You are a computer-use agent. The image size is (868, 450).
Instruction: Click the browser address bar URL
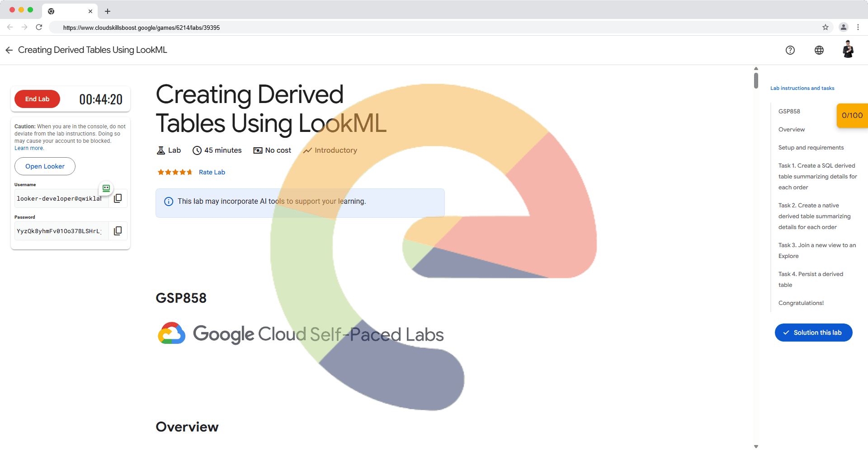pyautogui.click(x=142, y=28)
